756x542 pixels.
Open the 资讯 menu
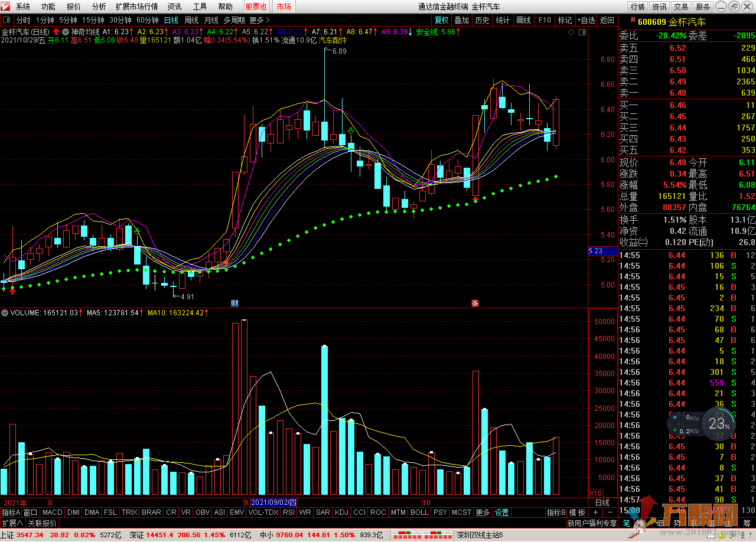175,6
